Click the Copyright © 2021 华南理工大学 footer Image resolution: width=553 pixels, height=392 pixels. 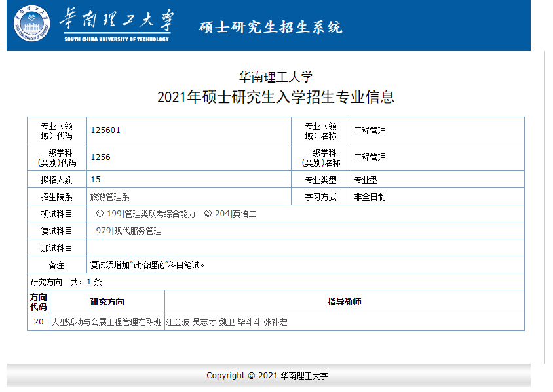tap(267, 376)
